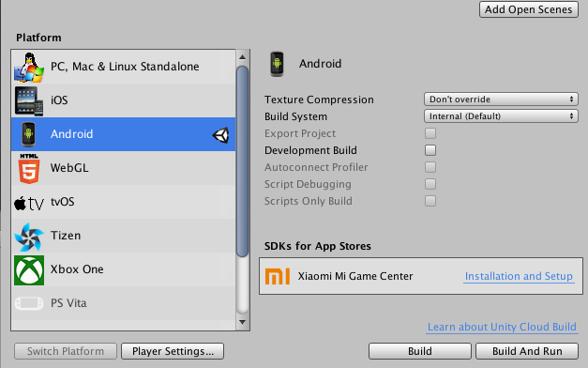Click the platform list scrollbar thumb

click(242, 161)
